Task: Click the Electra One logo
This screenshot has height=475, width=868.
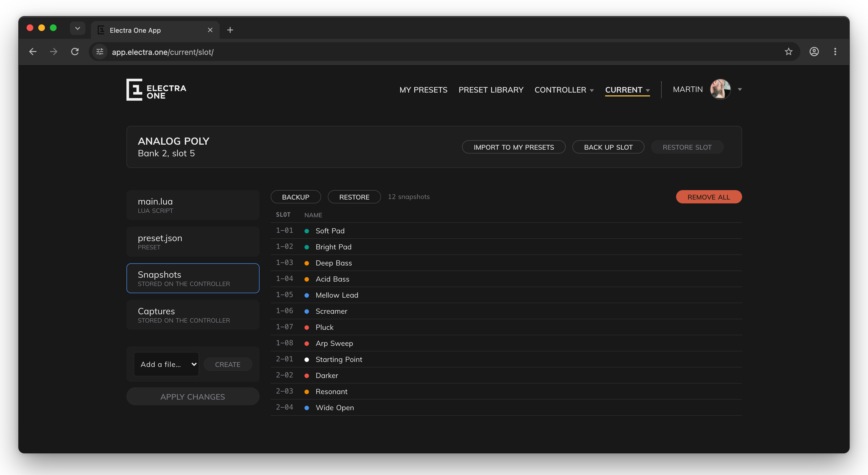Action: (156, 90)
